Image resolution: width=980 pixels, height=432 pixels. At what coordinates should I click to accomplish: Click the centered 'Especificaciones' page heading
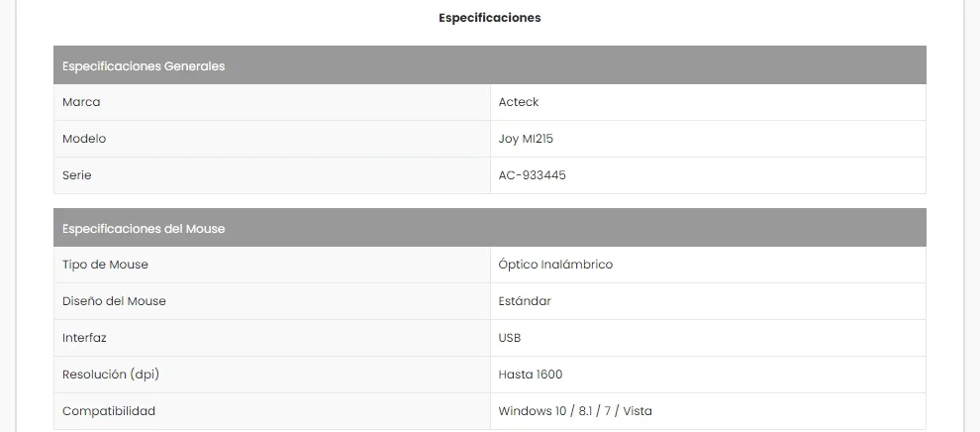click(490, 18)
